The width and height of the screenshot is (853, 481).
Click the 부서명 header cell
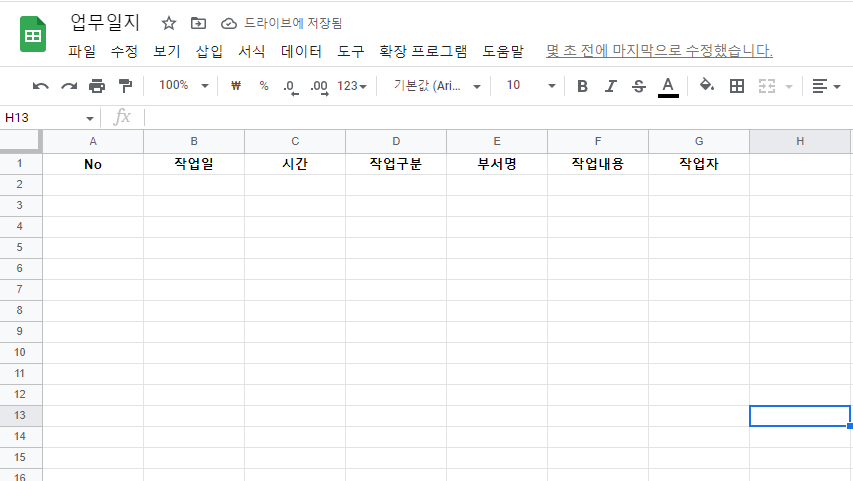497,164
